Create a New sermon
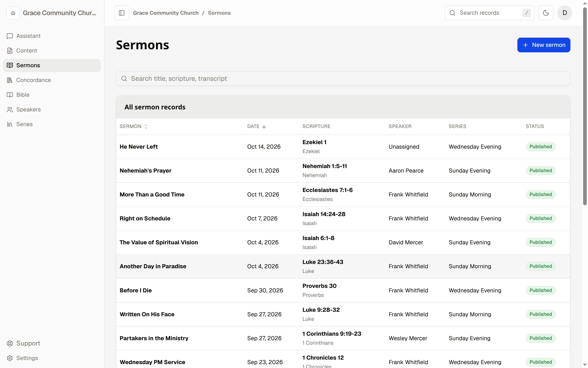 (543, 45)
